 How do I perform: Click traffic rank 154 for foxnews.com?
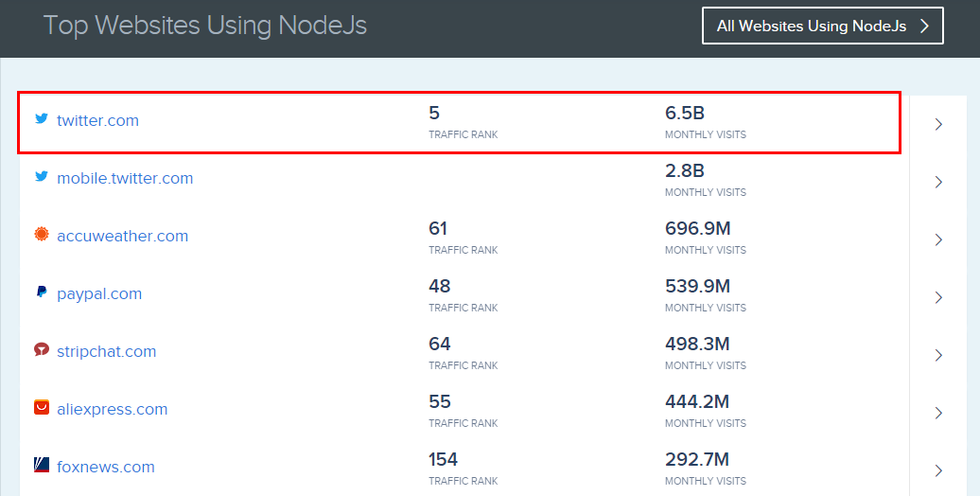[x=443, y=460]
